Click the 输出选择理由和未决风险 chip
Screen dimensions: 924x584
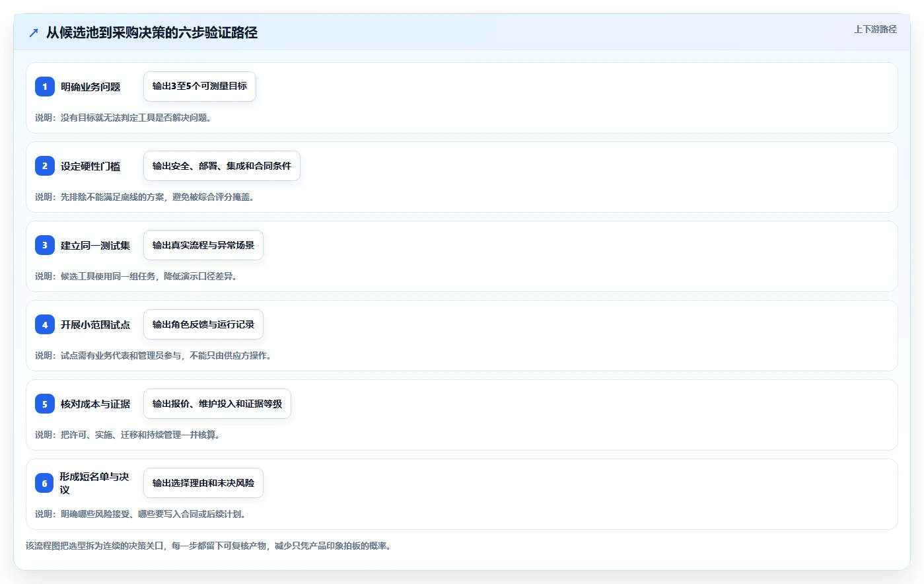[x=203, y=483]
